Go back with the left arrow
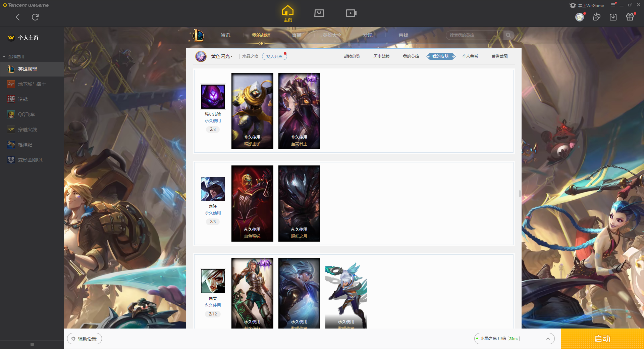Image resolution: width=644 pixels, height=349 pixels. pyautogui.click(x=18, y=17)
